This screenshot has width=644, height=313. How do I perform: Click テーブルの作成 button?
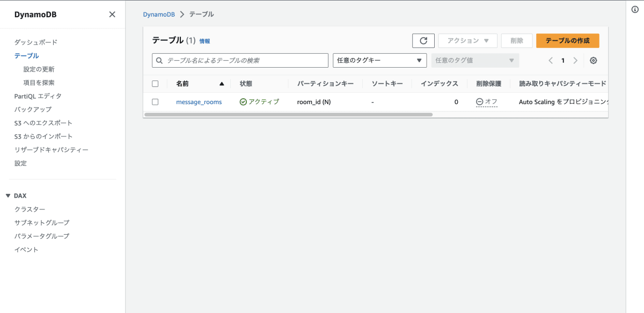(568, 41)
